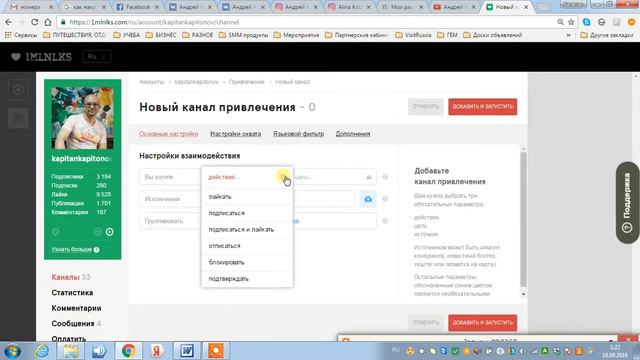Click help icon beside 'Вы хотите' row
640x360 pixels.
tap(385, 177)
